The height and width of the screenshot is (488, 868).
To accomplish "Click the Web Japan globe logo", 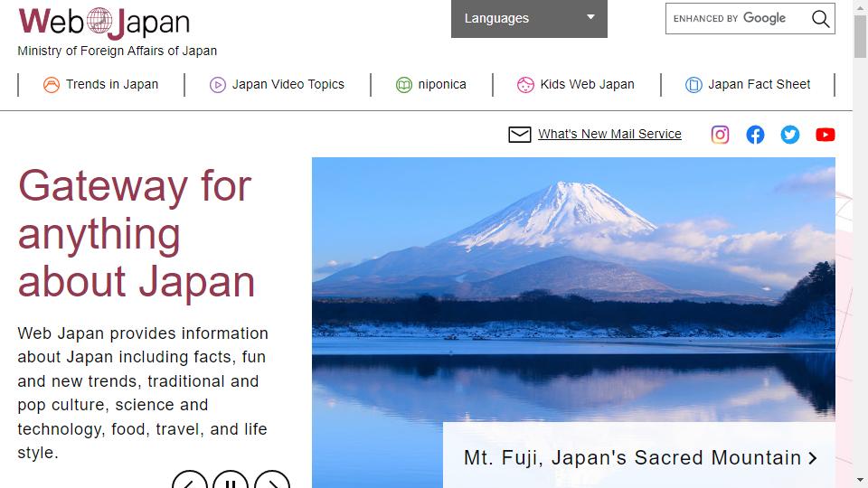I will tap(99, 21).
